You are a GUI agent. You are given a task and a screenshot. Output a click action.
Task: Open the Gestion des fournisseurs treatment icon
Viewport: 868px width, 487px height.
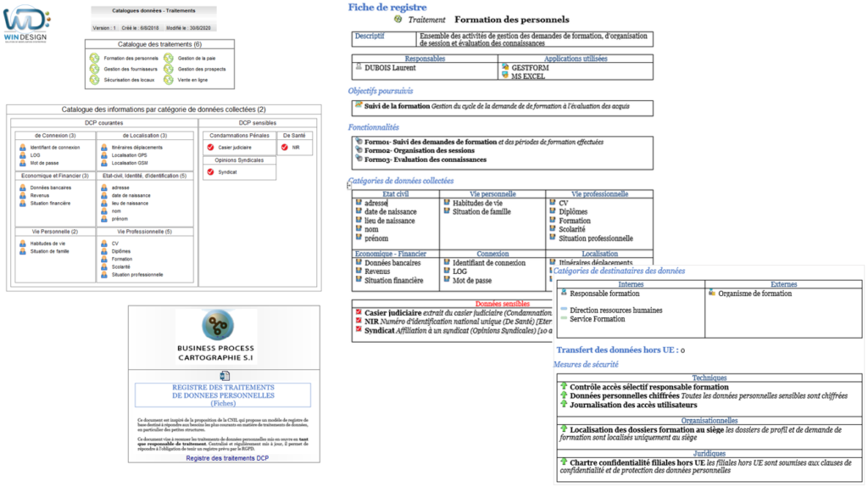tap(95, 70)
